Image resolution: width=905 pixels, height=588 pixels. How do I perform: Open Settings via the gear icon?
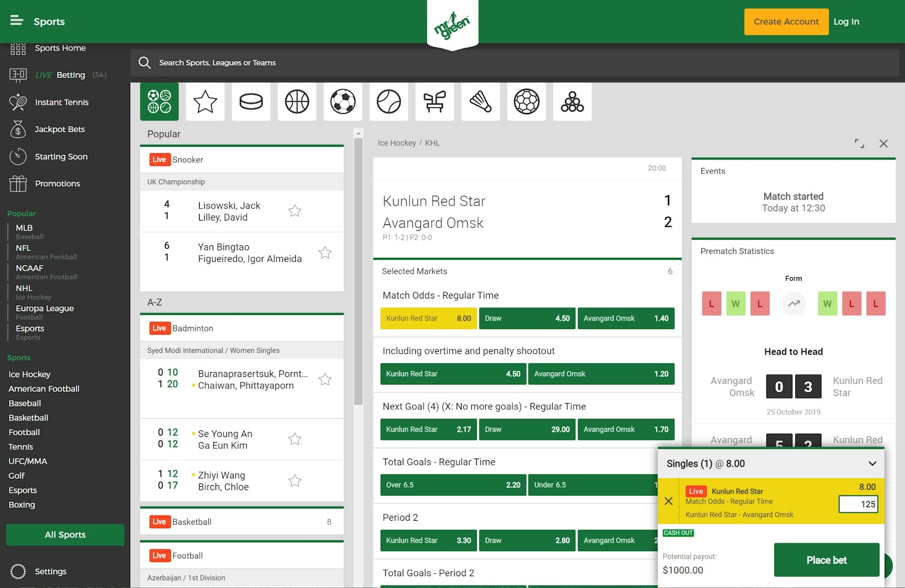point(18,571)
